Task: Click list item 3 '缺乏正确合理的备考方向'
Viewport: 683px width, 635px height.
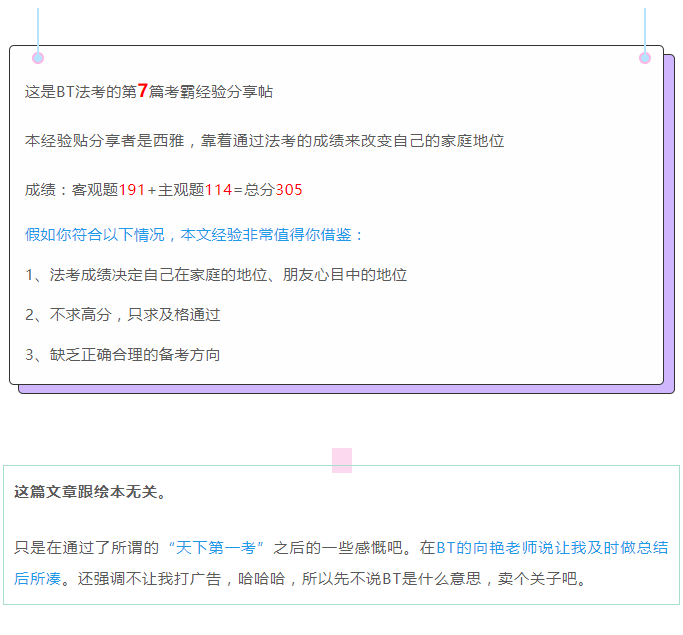Action: point(122,355)
